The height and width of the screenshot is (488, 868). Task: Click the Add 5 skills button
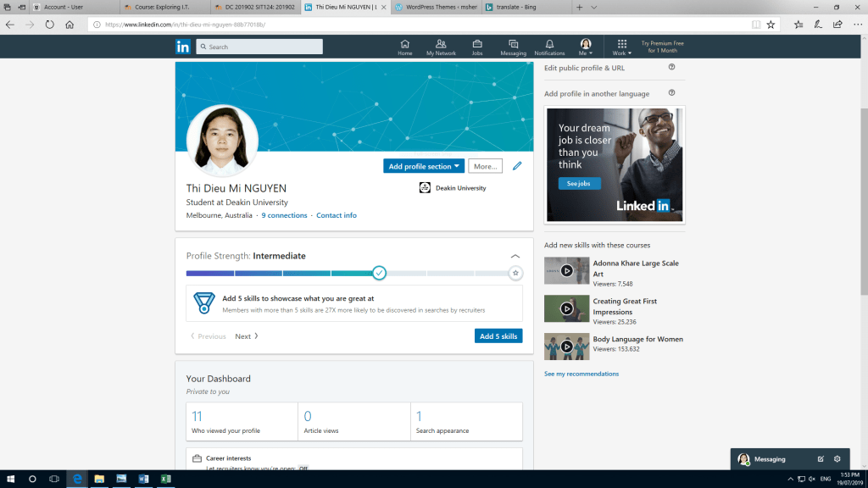click(x=498, y=336)
